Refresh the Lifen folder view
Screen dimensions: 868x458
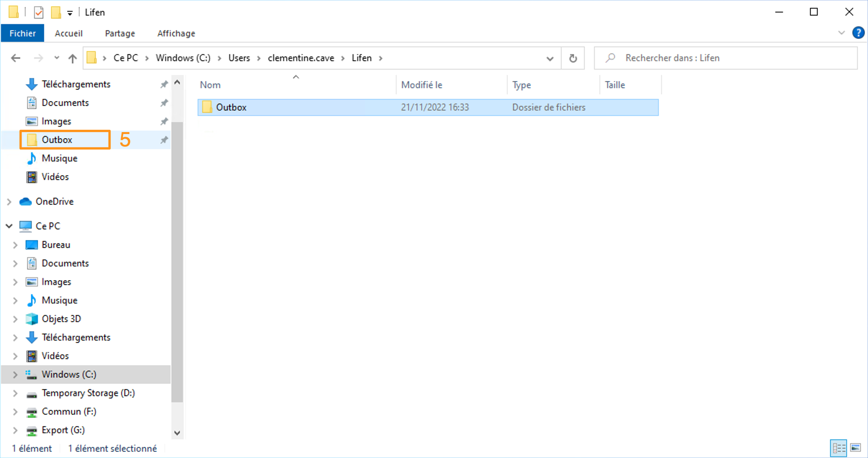pyautogui.click(x=573, y=58)
